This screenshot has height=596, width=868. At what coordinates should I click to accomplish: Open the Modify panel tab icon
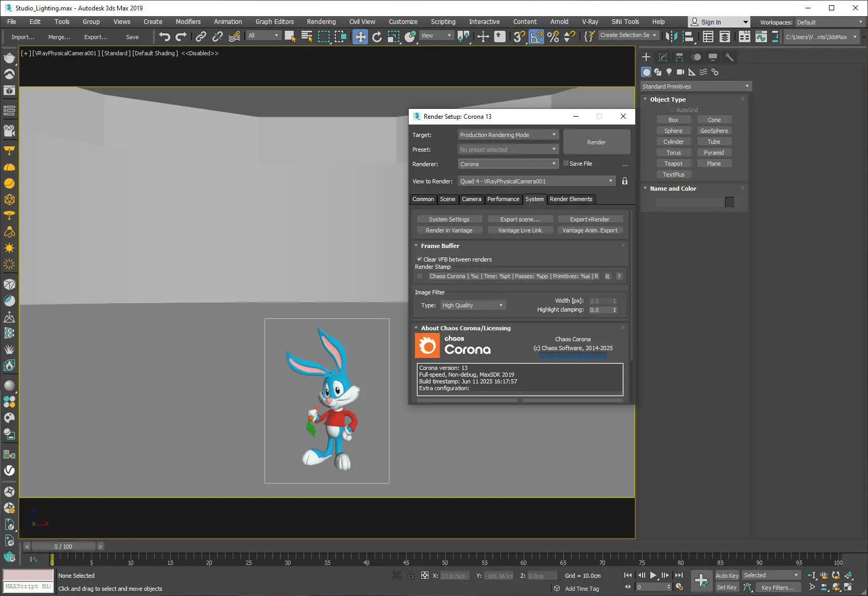[x=663, y=57]
